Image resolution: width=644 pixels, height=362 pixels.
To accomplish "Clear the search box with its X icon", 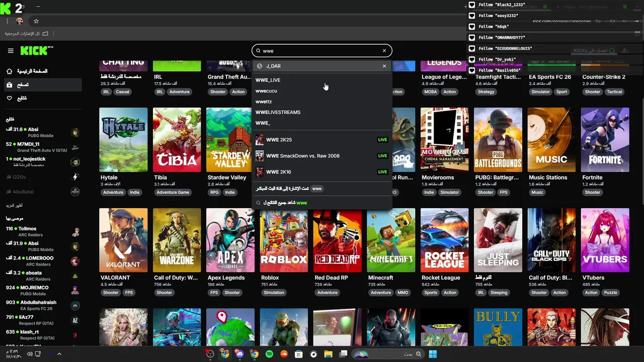I will (384, 51).
